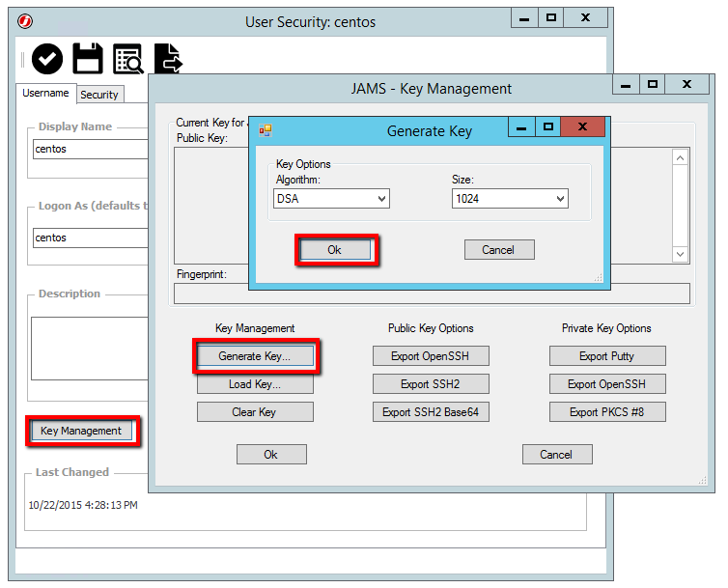This screenshot has height=588, width=728.
Task: Click the Export SSH2 button
Action: click(431, 384)
